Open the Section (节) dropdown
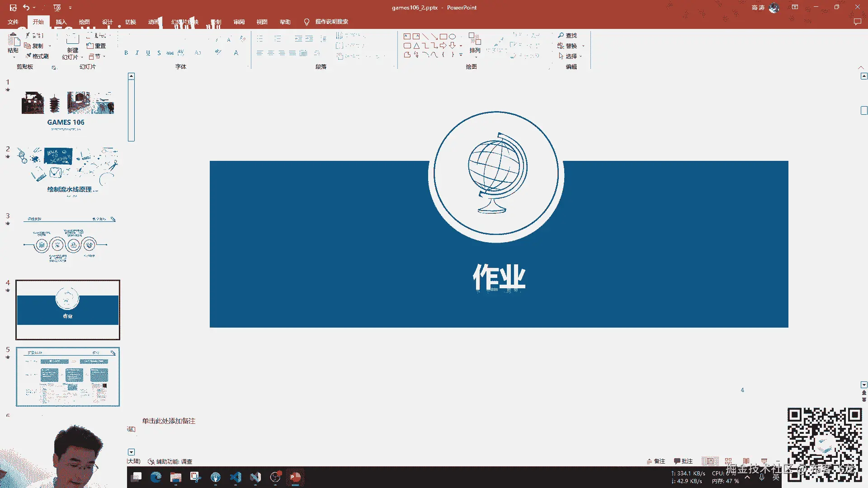 tap(97, 56)
